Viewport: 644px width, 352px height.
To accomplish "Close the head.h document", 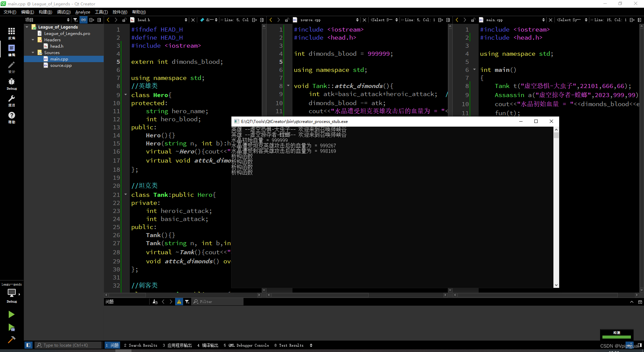I will (x=193, y=20).
